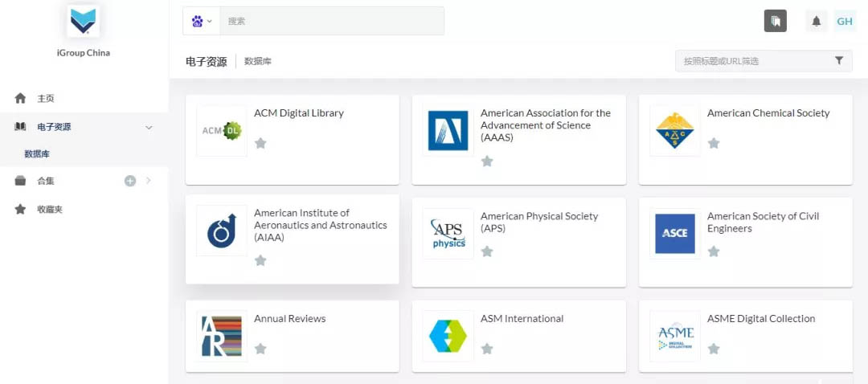The image size is (868, 384).
Task: Click the ASM International logo
Action: (x=448, y=336)
